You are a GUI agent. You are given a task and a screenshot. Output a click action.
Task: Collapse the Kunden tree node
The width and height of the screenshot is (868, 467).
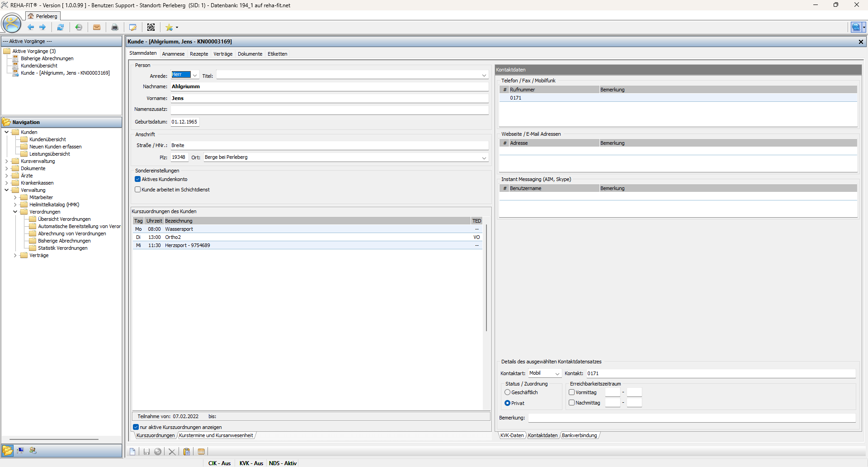[x=6, y=132]
